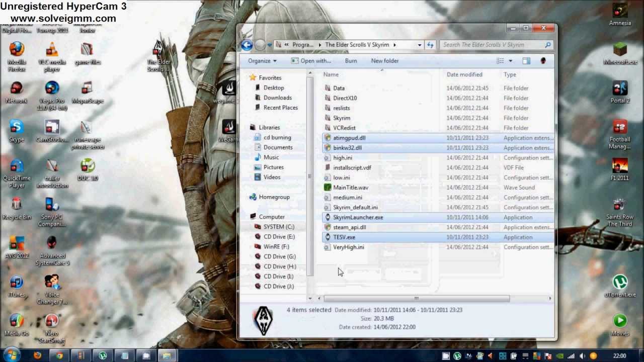Screen dimensions: 644x362
Task: Select the TESV.exe file
Action: (438, 237)
